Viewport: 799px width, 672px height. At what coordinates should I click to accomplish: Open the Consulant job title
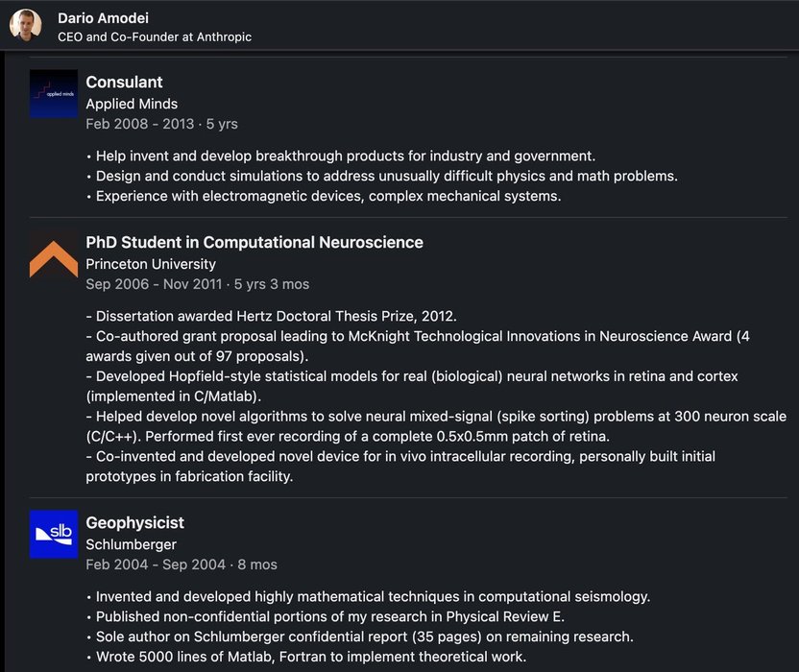coord(124,83)
